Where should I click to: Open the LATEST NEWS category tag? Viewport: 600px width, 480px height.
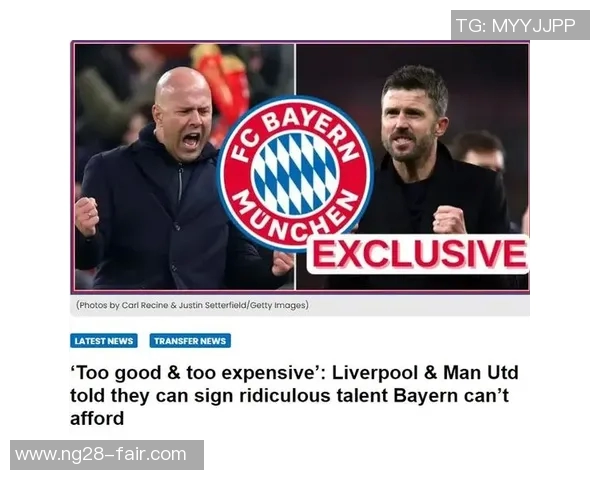click(104, 341)
